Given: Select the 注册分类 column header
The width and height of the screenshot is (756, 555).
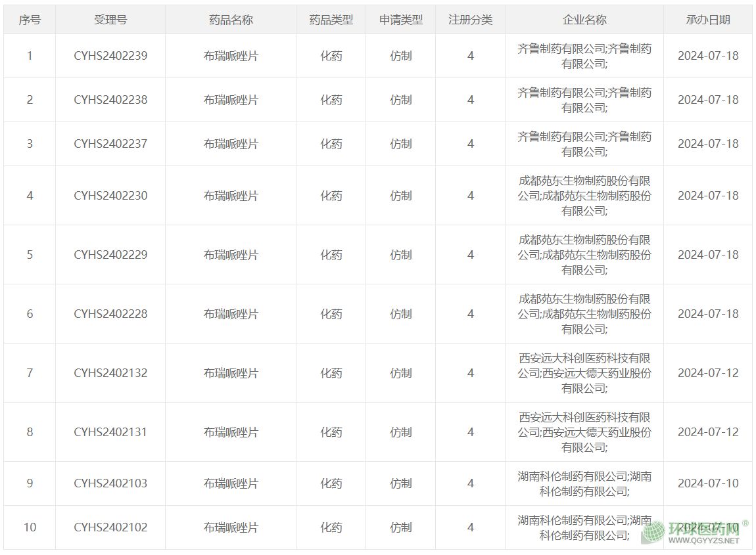Looking at the screenshot, I should [x=470, y=20].
